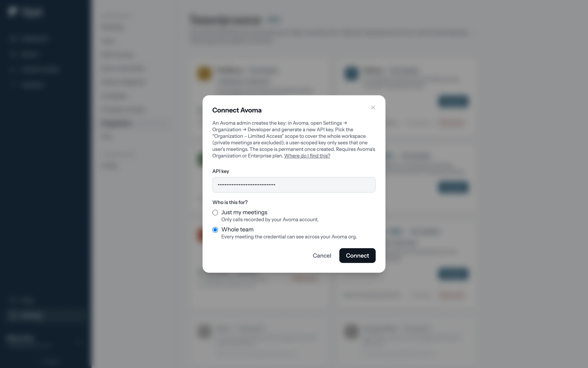Image resolution: width=588 pixels, height=368 pixels.
Task: Click the "Connect Avoma" dialog title
Action: click(237, 110)
